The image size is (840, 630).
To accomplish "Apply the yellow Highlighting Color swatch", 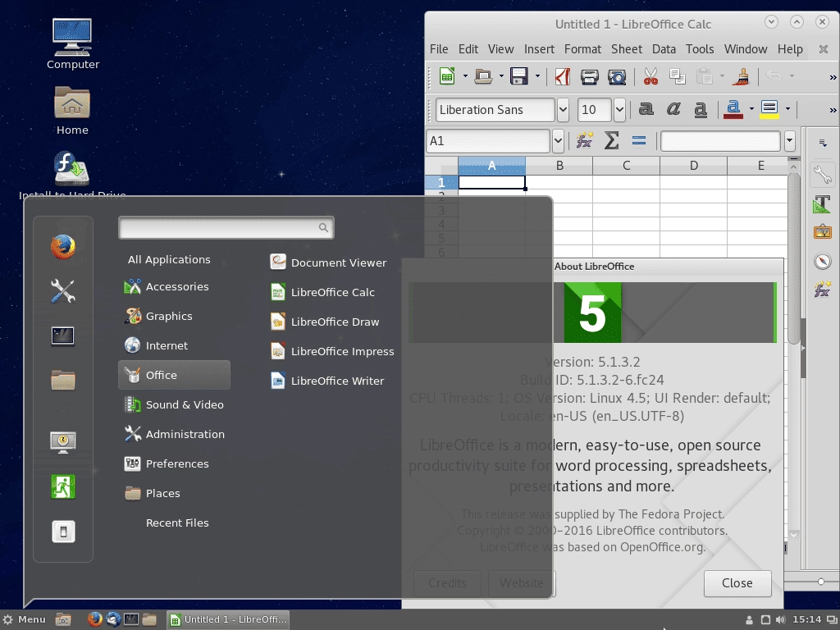I will (769, 109).
